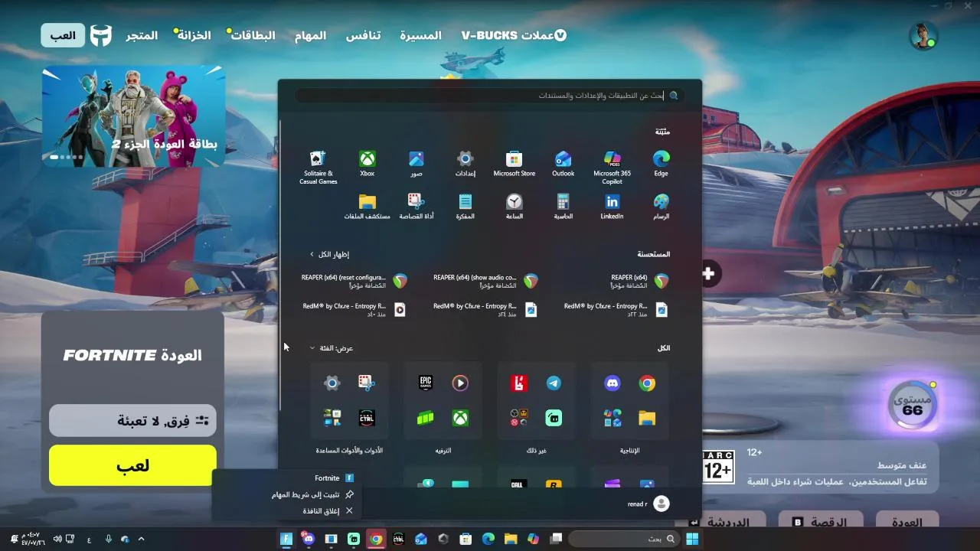The image size is (980, 551).
Task: Open Solitaire & Casual Games
Action: click(318, 168)
